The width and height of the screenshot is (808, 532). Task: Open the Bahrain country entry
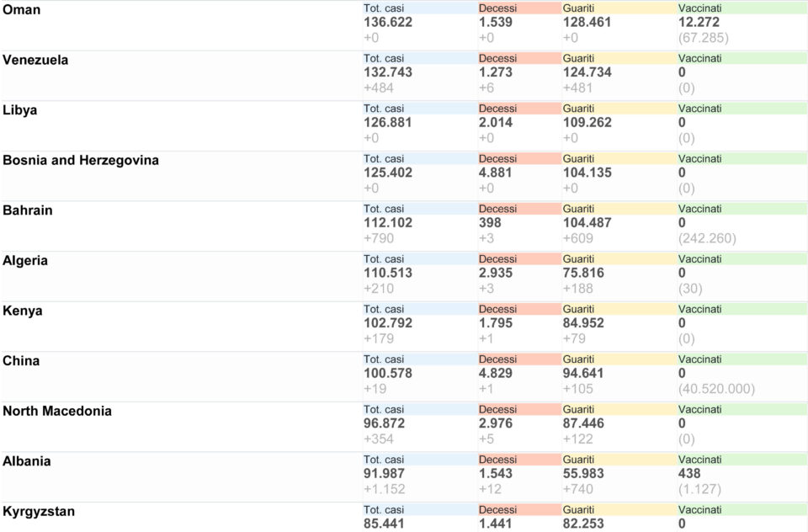point(27,210)
